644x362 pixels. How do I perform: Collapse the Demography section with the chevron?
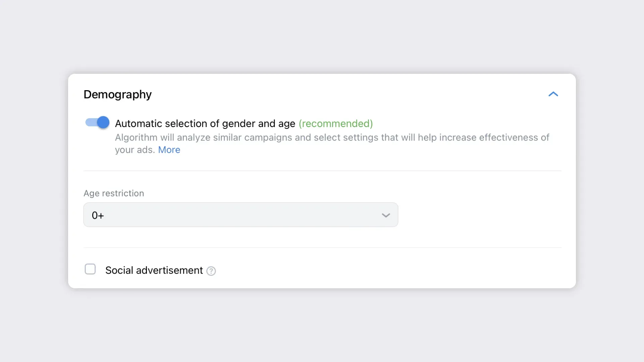[553, 94]
